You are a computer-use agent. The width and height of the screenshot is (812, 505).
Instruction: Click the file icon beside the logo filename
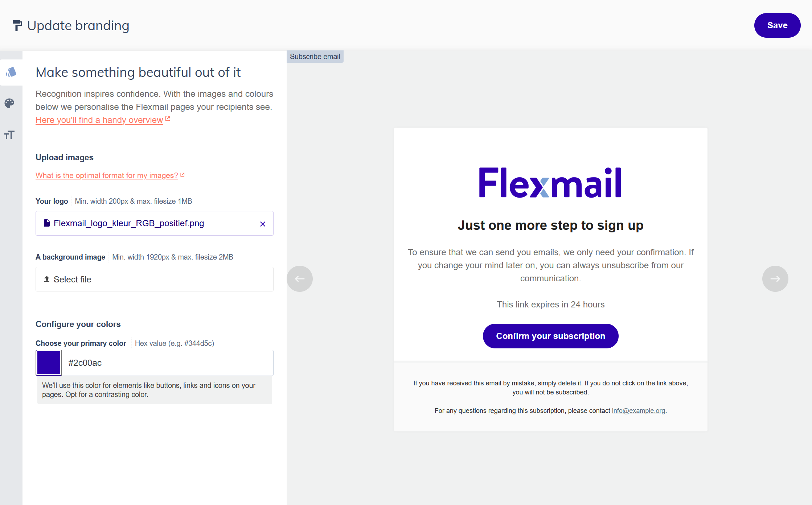point(47,223)
